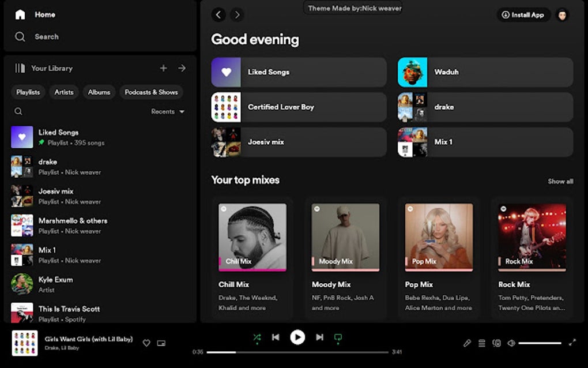Click Pop Mix title text

[x=419, y=285]
